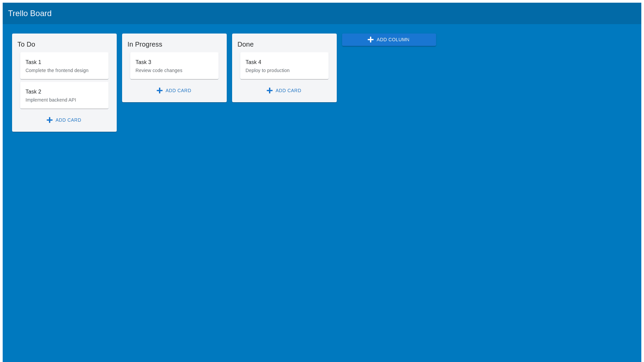The height and width of the screenshot is (362, 644).
Task: Click the Done column title
Action: coord(246,44)
